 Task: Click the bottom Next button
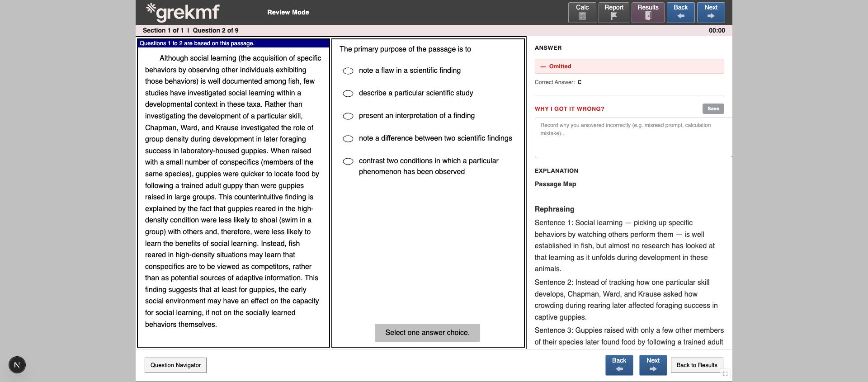click(653, 365)
